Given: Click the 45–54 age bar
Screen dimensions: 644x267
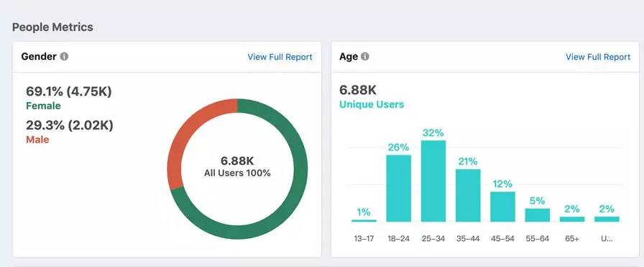Looking at the screenshot, I should pyautogui.click(x=502, y=207).
